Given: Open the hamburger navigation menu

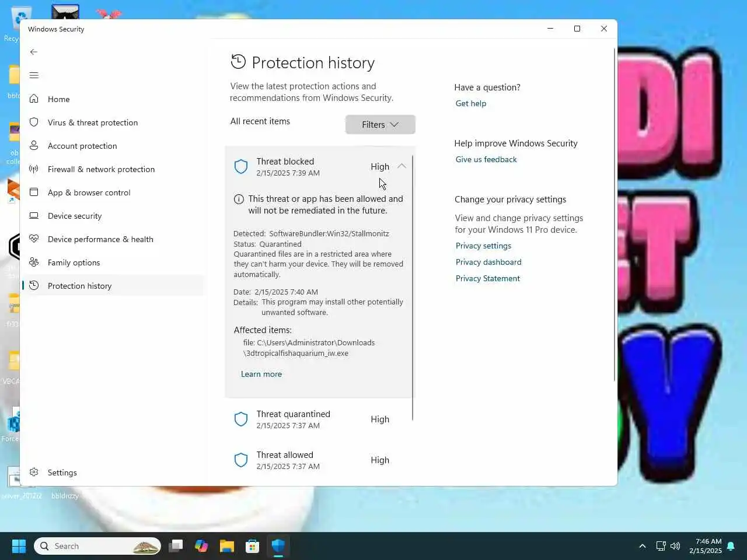Looking at the screenshot, I should pos(34,75).
